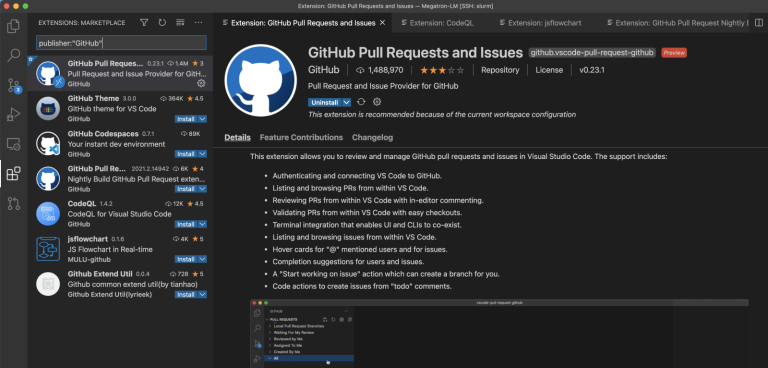Open Install dropdown arrow for GitHub Theme
The image size is (768, 368).
[x=202, y=119]
